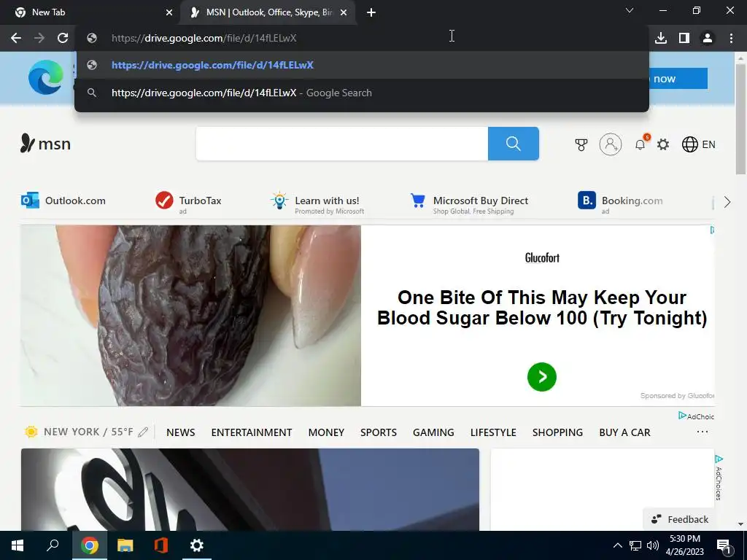Click the Chrome taskbar icon
This screenshot has height=560, width=747.
coord(89,545)
